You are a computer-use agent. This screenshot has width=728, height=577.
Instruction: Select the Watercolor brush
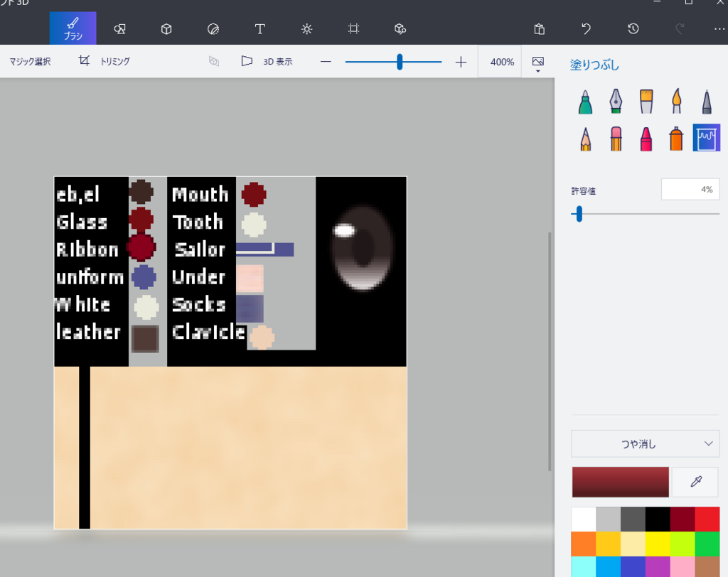[x=677, y=101]
